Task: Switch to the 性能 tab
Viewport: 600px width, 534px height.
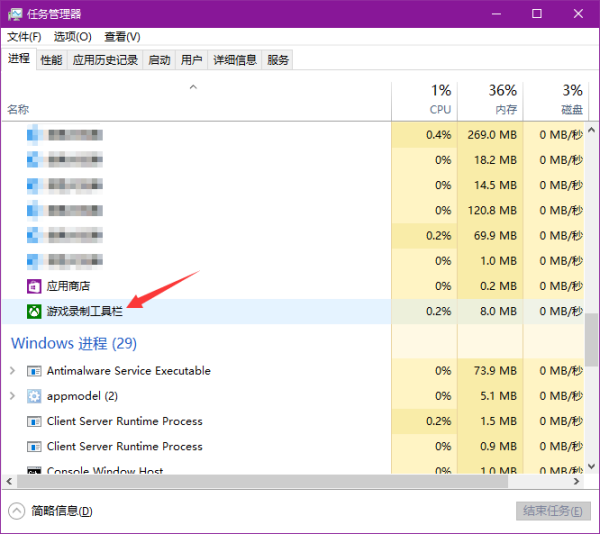Action: pyautogui.click(x=51, y=60)
